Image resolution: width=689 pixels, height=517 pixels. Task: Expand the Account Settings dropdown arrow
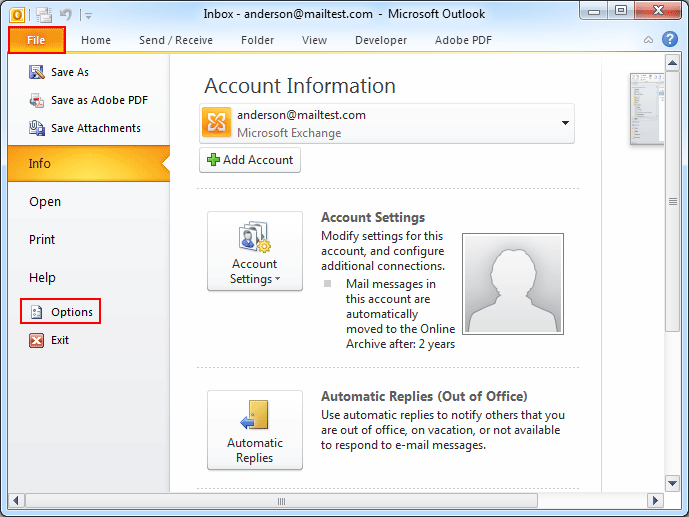[277, 279]
